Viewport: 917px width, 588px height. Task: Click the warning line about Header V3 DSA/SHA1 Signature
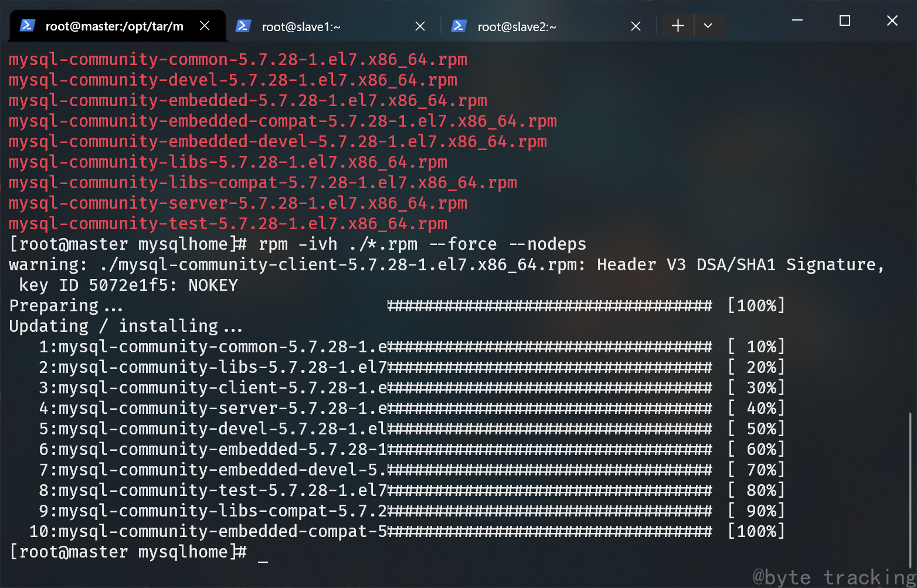pos(447,265)
